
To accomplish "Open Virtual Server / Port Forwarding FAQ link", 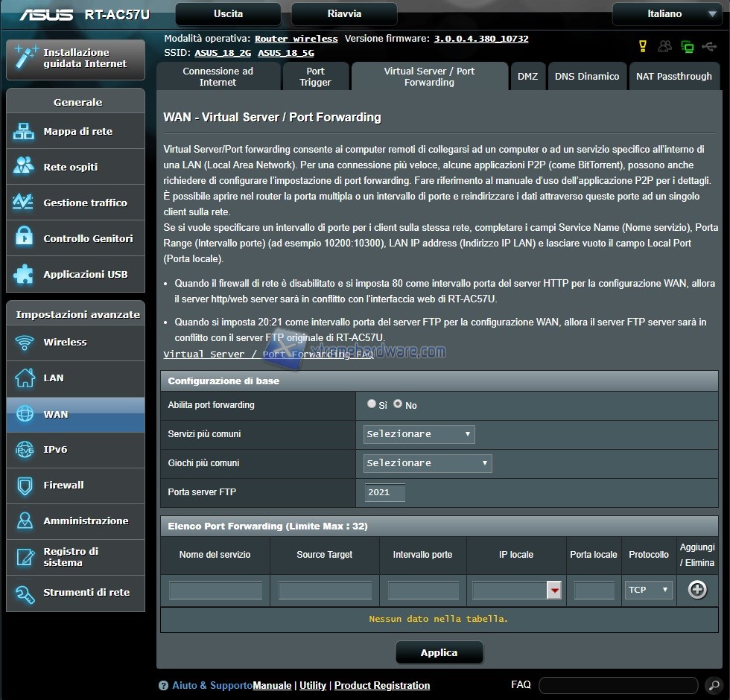I will (x=268, y=354).
